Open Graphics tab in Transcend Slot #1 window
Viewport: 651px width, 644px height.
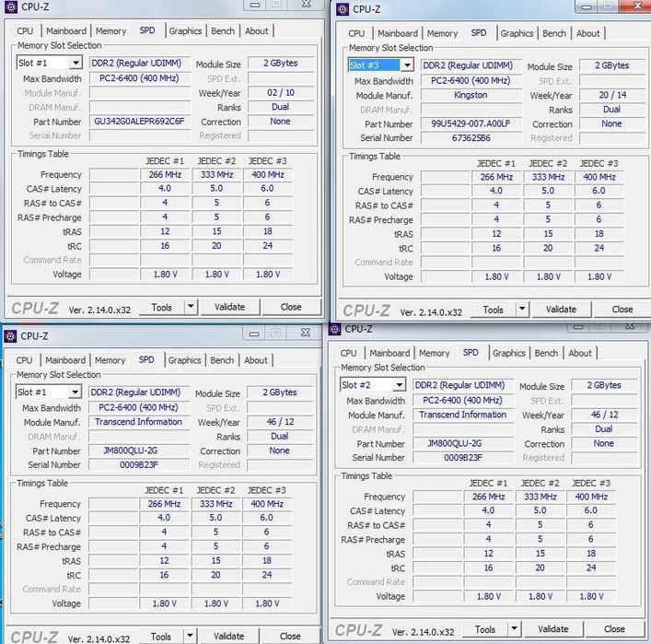coord(185,360)
